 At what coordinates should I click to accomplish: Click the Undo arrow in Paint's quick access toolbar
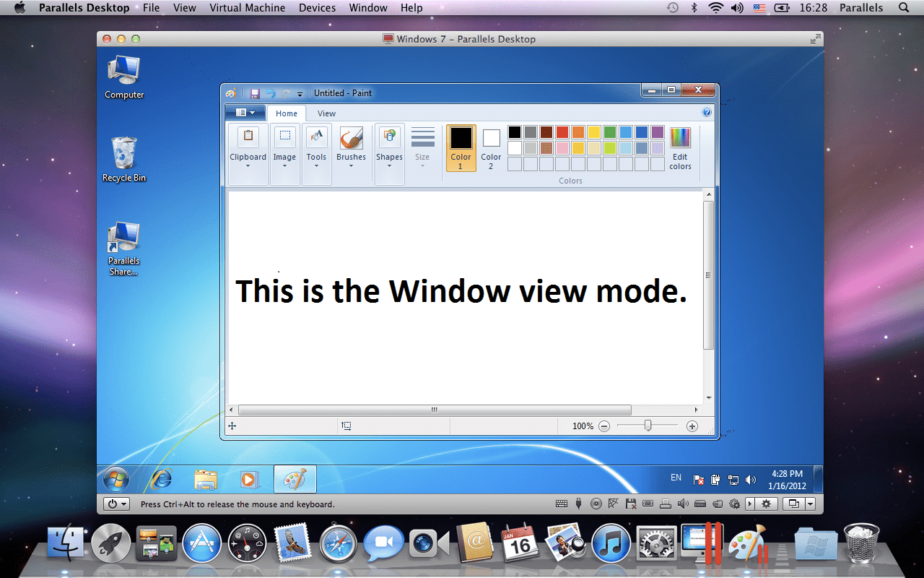coord(271,93)
